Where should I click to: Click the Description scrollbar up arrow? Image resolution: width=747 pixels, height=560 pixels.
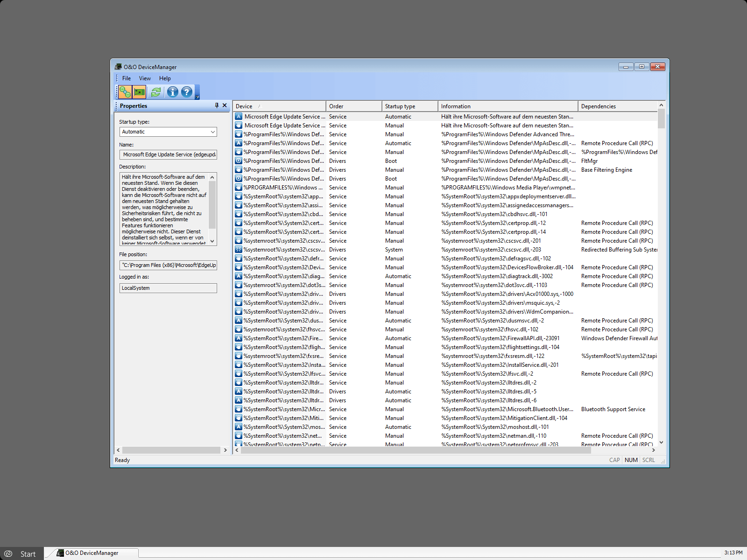(212, 177)
